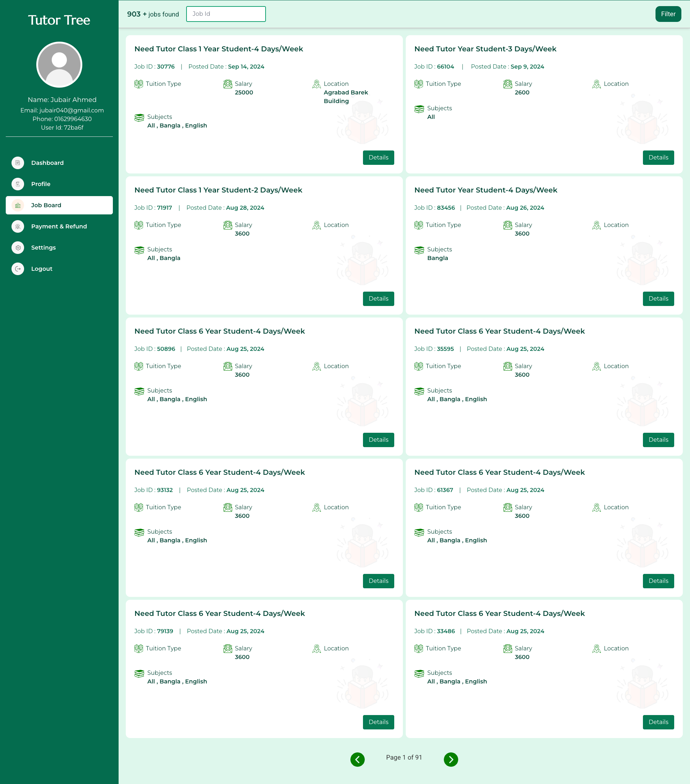Image resolution: width=690 pixels, height=784 pixels.
Task: Open Details for job 30776
Action: 378,157
